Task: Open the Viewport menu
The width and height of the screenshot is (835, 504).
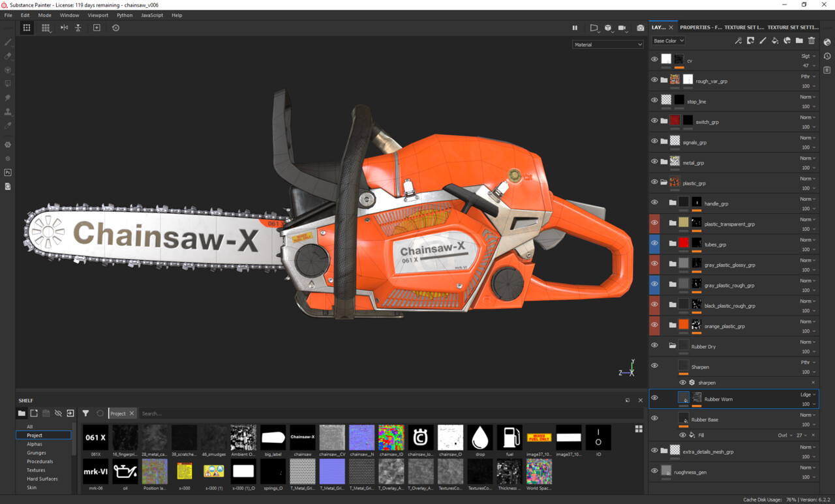Action: (x=98, y=15)
